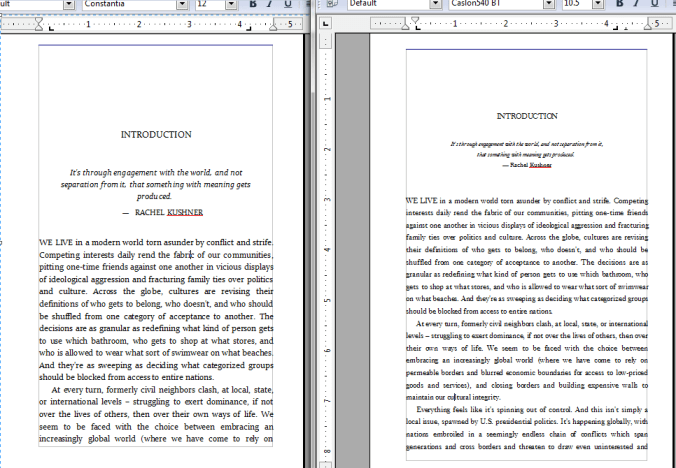
Task: Toggle Underline in the left document window
Action: [x=288, y=4]
